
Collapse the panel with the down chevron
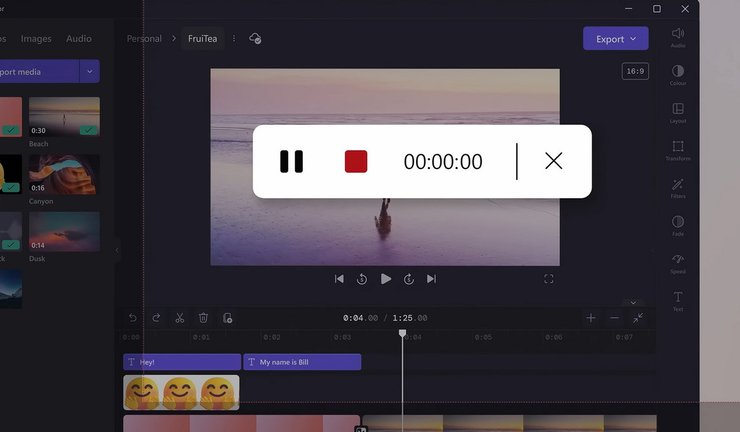[633, 303]
